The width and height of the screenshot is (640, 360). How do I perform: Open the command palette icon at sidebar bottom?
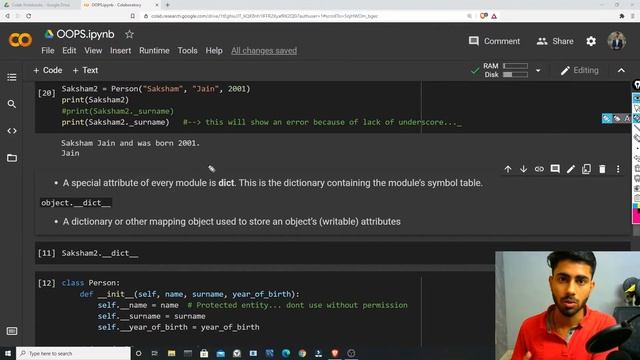[x=12, y=331]
